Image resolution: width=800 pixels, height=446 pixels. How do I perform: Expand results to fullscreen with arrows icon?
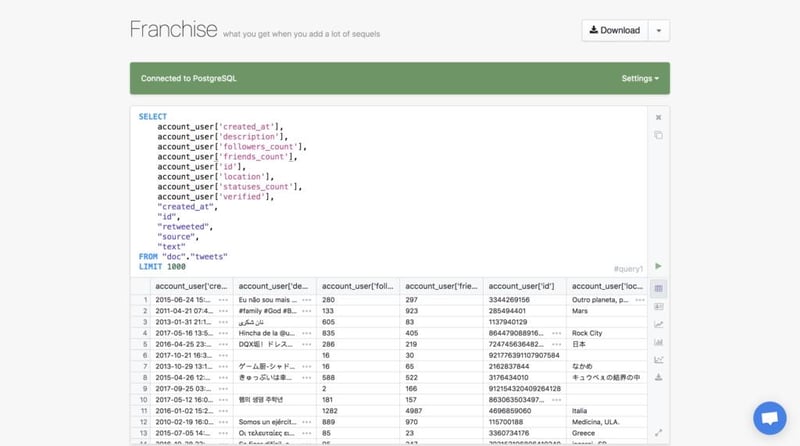pyautogui.click(x=658, y=433)
